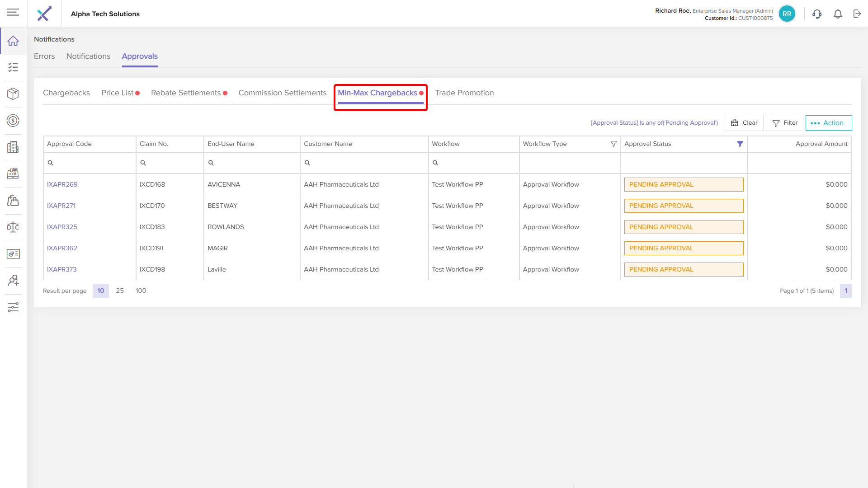Open the sliders settings sidebar icon
868x488 pixels.
coord(13,307)
